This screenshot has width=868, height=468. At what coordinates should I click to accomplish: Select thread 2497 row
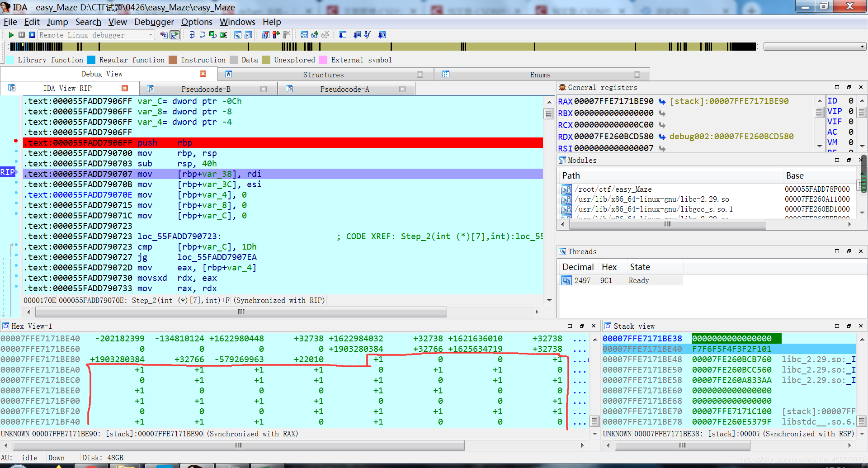[x=621, y=280]
